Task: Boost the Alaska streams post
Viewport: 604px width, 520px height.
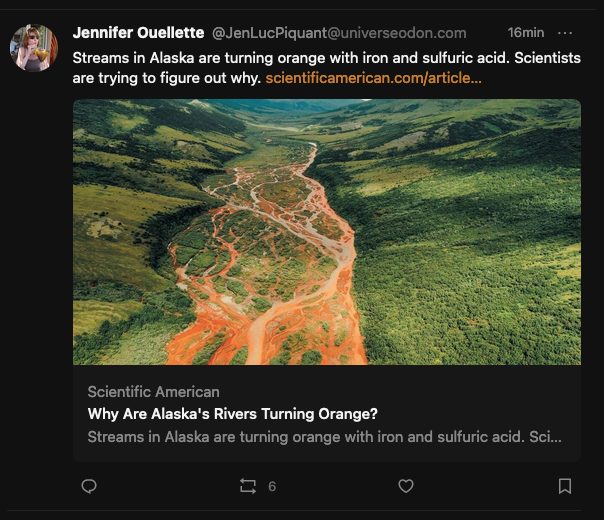Action: [x=248, y=486]
